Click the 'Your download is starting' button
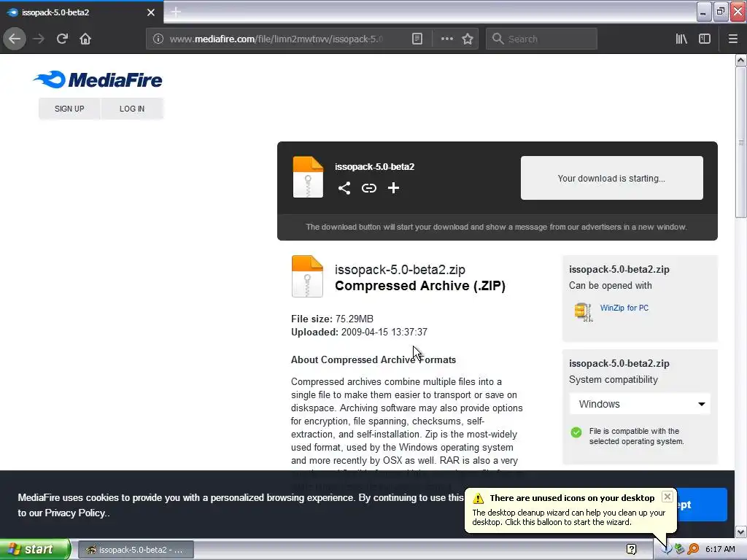 612,178
